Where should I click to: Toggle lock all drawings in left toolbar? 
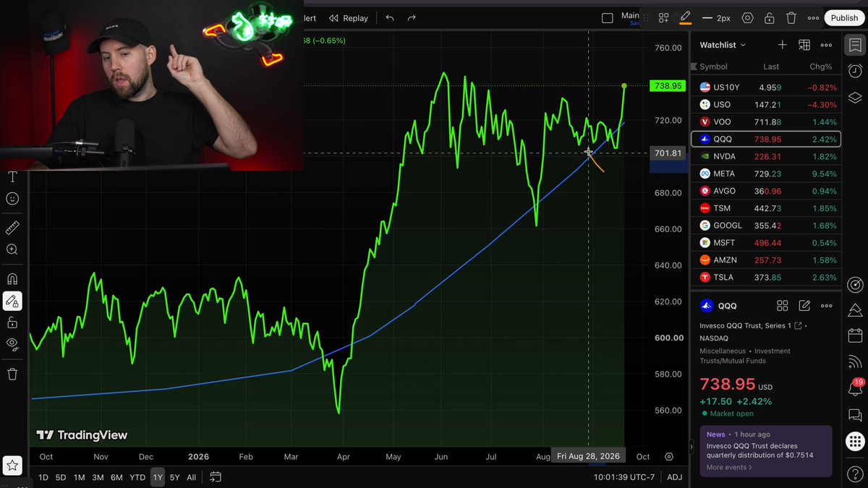12,322
